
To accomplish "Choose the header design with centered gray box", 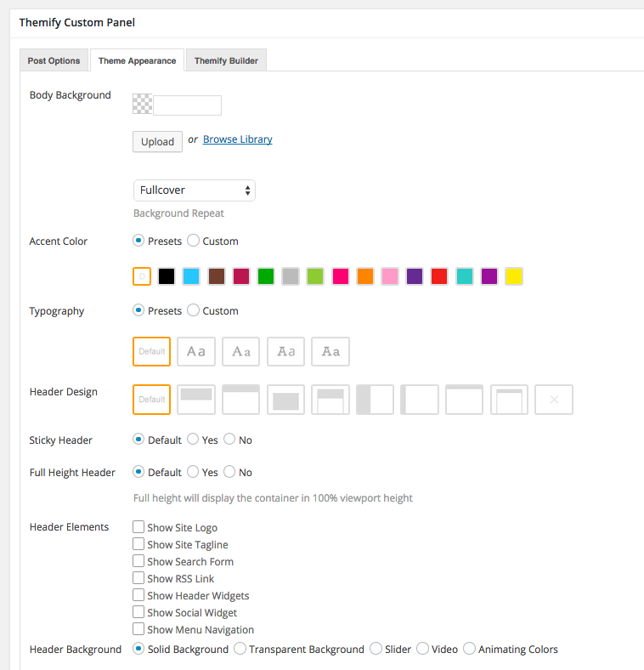I will pyautogui.click(x=285, y=400).
